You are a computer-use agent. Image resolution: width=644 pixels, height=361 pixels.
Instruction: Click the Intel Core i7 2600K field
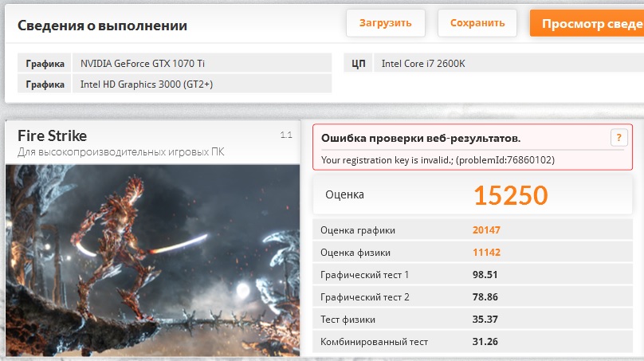509,63
